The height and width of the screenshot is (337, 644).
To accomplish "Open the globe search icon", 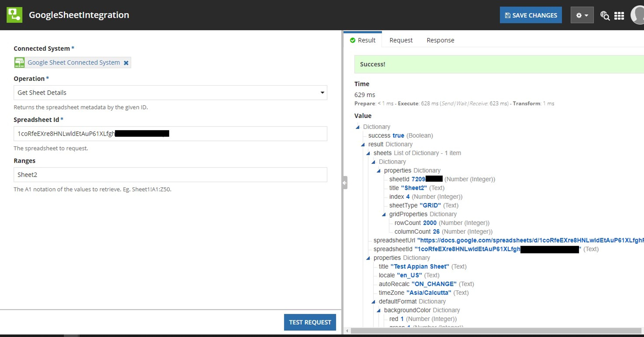I will coord(605,15).
